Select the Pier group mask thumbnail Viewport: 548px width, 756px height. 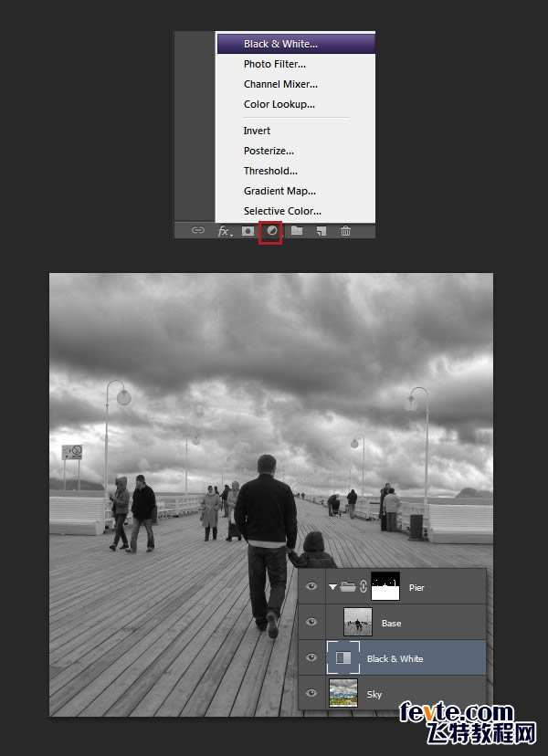pos(385,586)
